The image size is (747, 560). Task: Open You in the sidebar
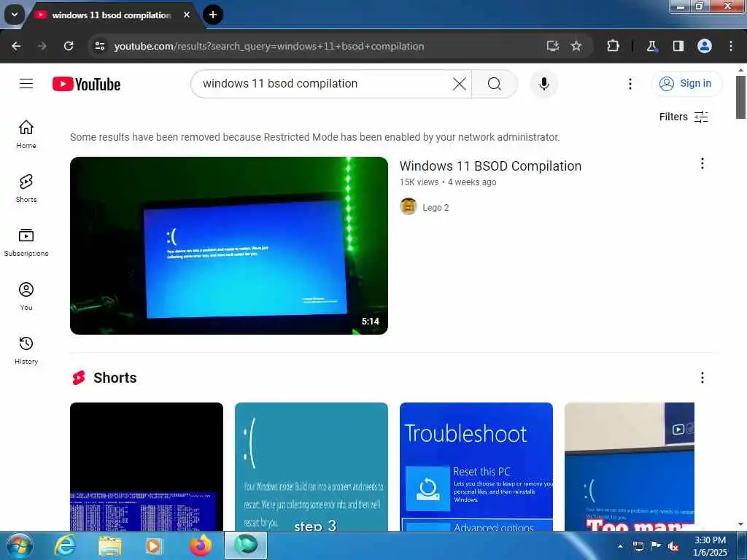(26, 296)
